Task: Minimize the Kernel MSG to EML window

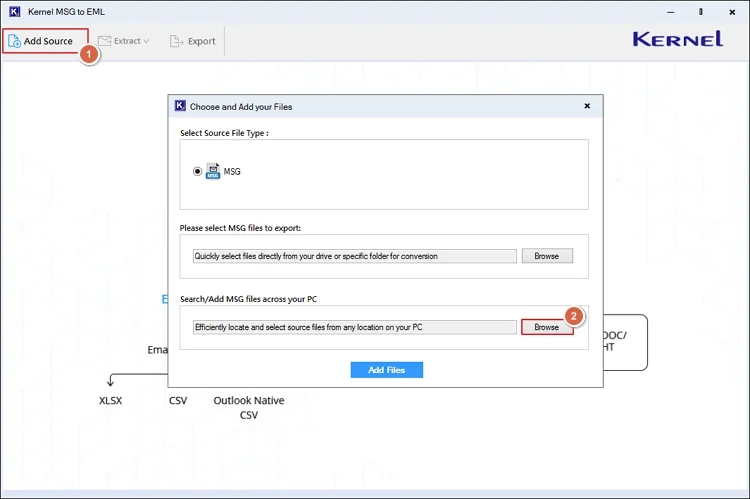Action: pyautogui.click(x=671, y=12)
